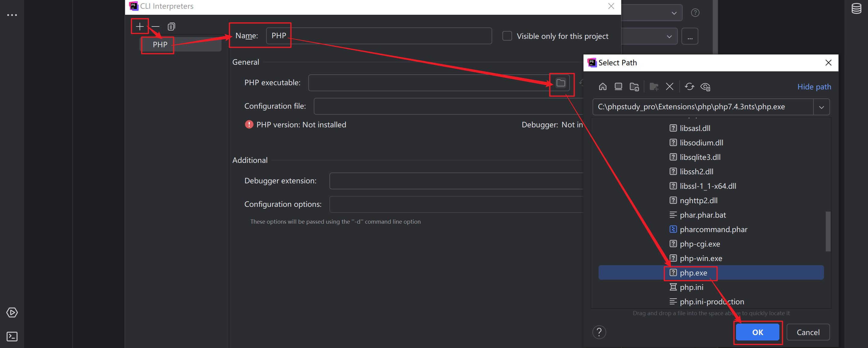This screenshot has height=348, width=868.
Task: Select PHP in the interpreter list
Action: (160, 44)
